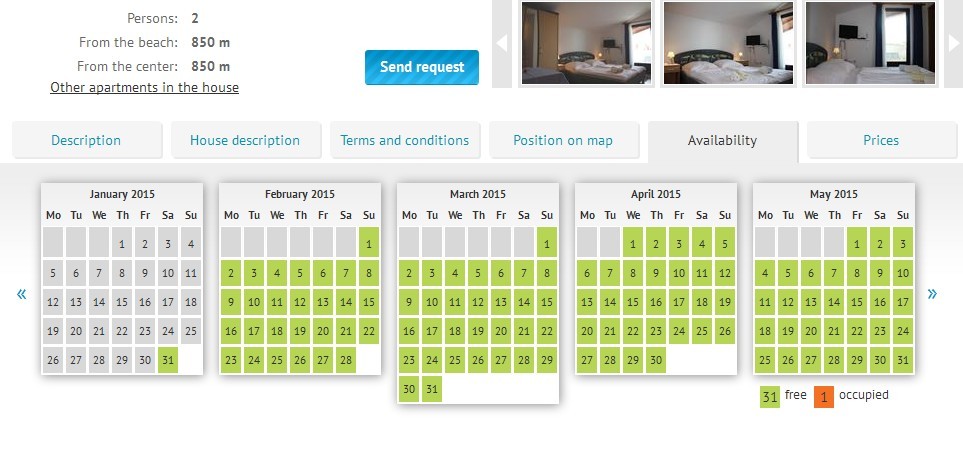Image resolution: width=963 pixels, height=459 pixels.
Task: Go to previous months with left double-arrow
Action: point(21,294)
